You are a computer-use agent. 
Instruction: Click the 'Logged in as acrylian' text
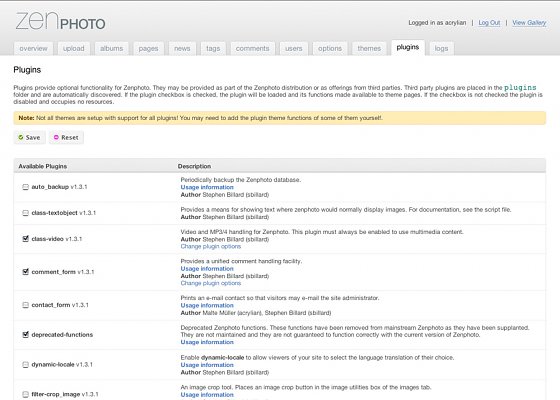[x=437, y=23]
